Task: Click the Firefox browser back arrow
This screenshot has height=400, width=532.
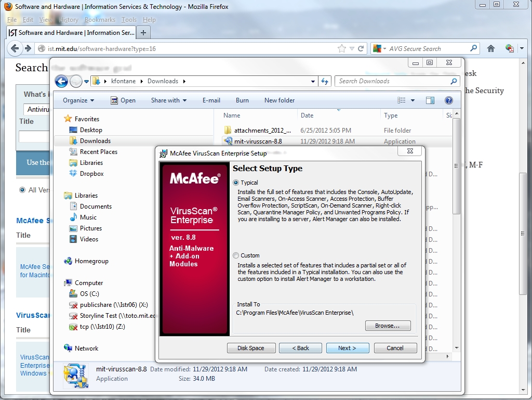Action: point(15,48)
